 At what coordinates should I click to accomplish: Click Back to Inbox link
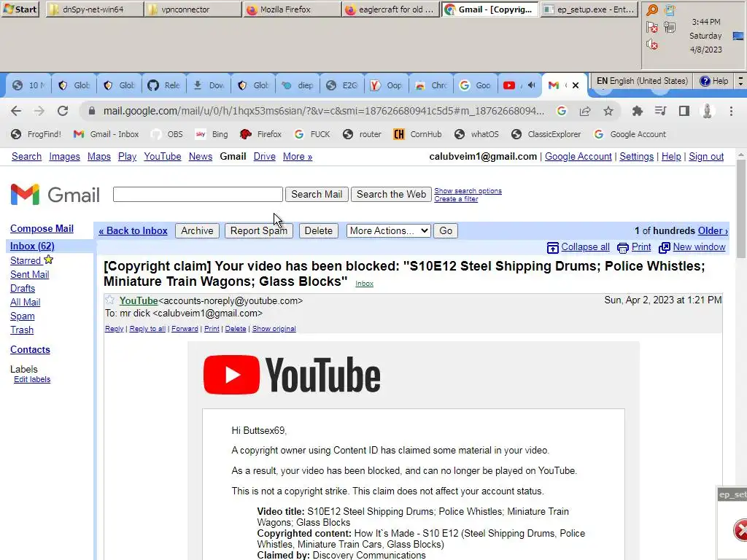[x=133, y=231]
